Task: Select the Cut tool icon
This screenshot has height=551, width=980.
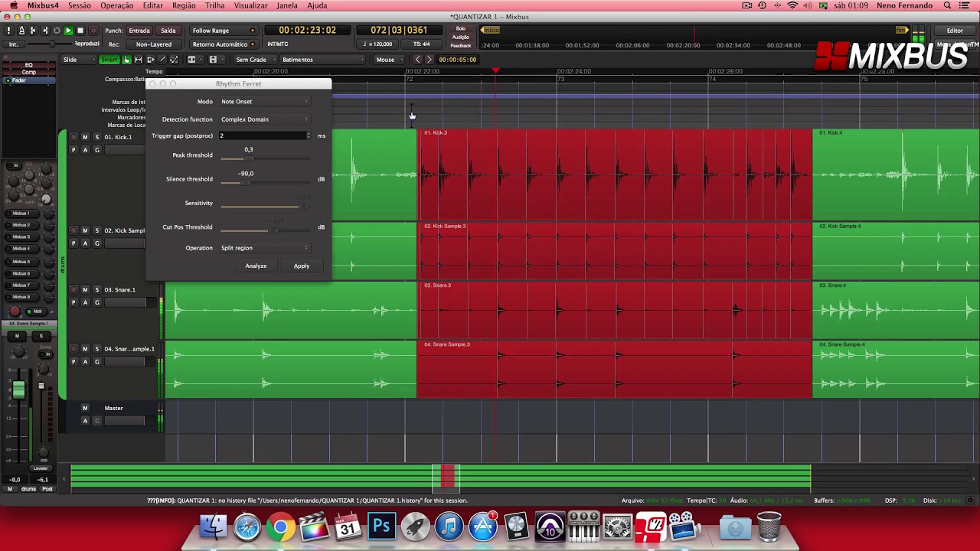Action: pyautogui.click(x=150, y=60)
